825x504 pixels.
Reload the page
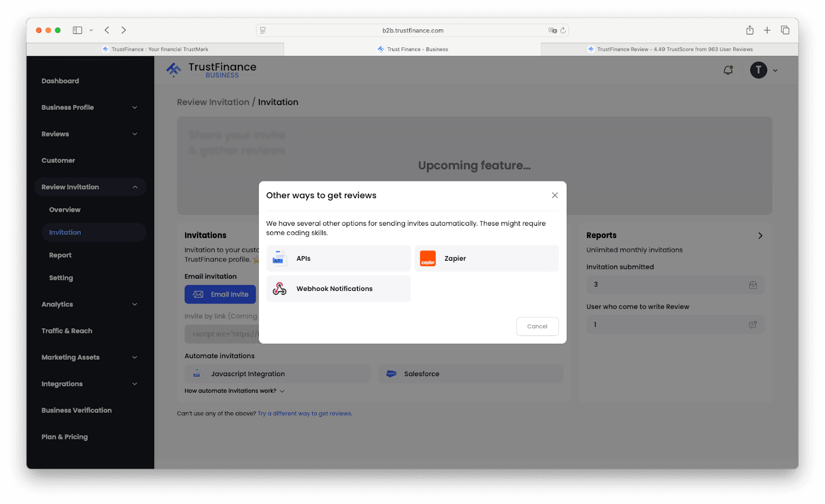(x=563, y=30)
